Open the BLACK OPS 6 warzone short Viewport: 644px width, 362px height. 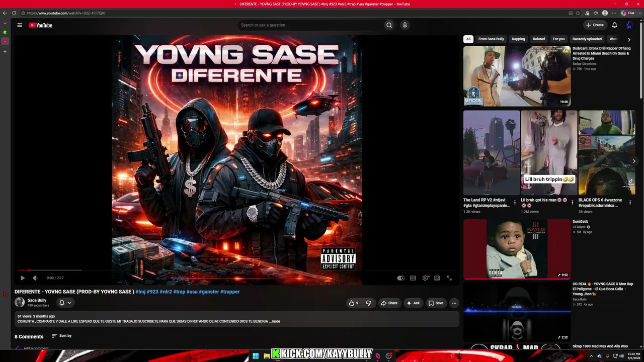(607, 153)
